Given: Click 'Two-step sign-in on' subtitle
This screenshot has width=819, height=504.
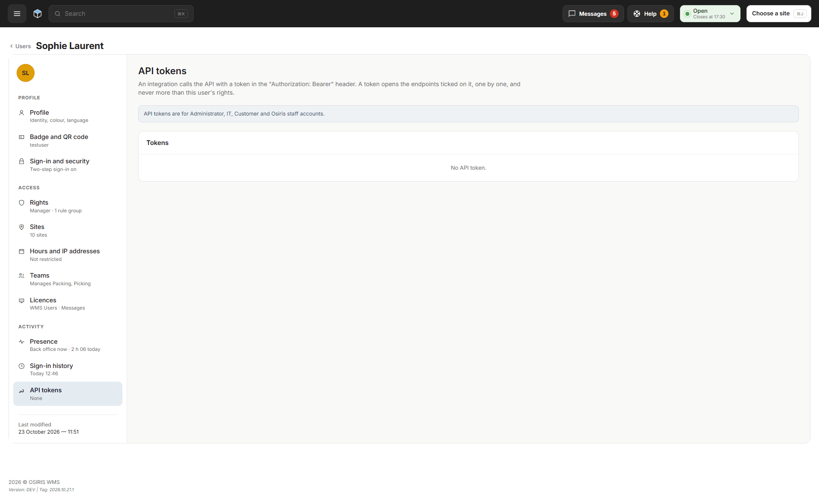Looking at the screenshot, I should coord(53,169).
